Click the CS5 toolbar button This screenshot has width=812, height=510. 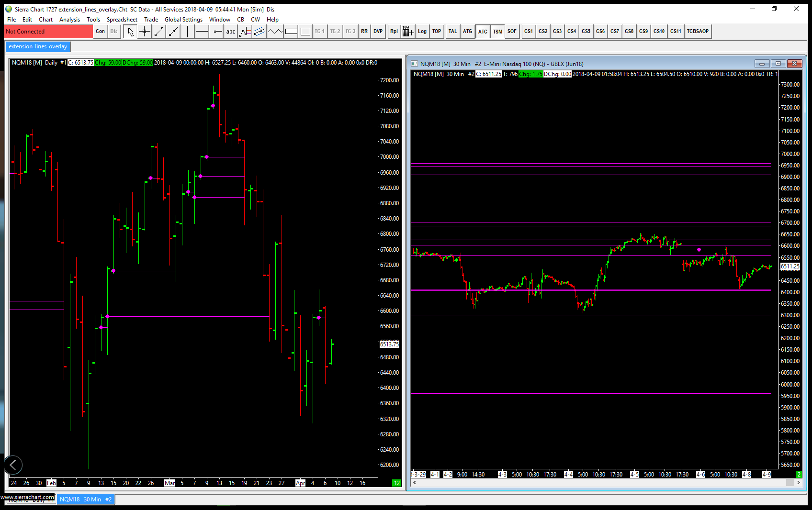click(x=586, y=32)
